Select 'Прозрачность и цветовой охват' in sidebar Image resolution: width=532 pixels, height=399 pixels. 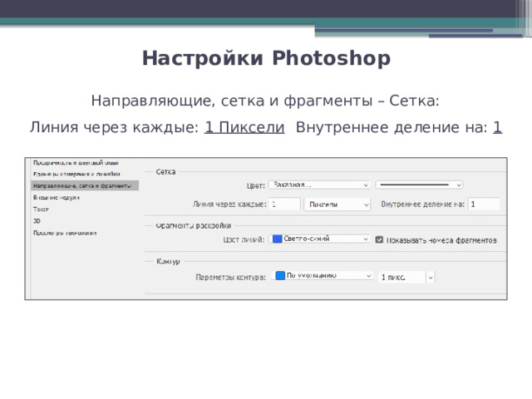76,163
